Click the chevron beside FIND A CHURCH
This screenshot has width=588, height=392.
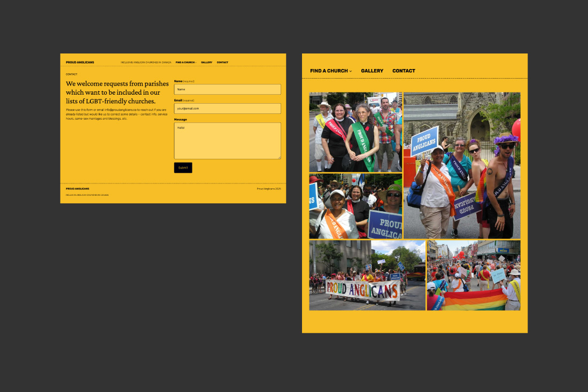(x=352, y=71)
